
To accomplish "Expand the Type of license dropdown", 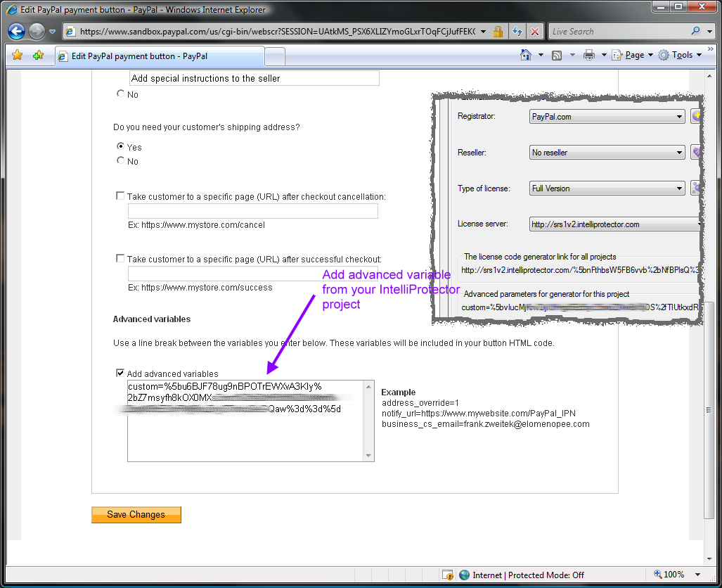I will pos(679,188).
